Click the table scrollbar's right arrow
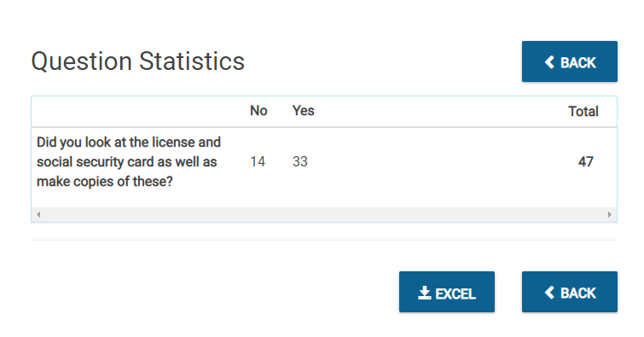Viewport: 644px width, 337px height. (610, 214)
